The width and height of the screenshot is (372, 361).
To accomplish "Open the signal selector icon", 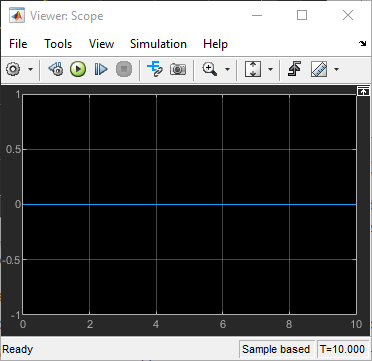I will (x=155, y=69).
